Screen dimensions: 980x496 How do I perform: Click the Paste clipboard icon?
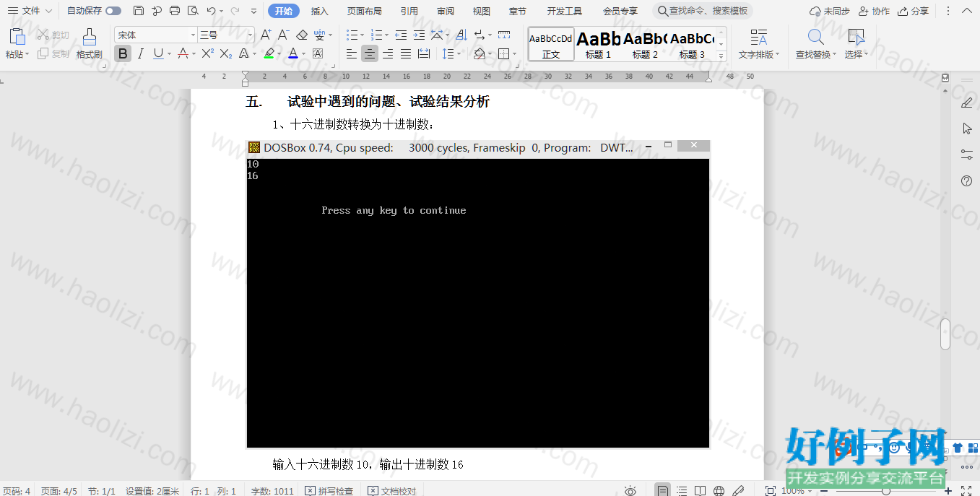(x=16, y=36)
